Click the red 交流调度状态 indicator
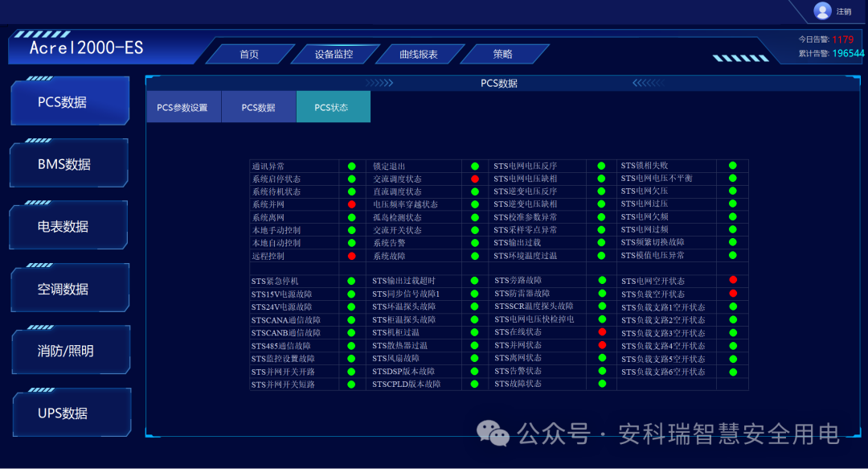Screen dimensions: 868x469 click(475, 179)
